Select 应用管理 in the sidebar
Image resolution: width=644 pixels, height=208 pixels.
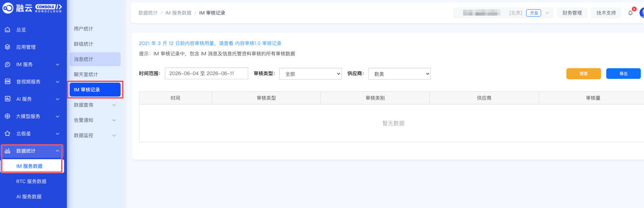(26, 47)
